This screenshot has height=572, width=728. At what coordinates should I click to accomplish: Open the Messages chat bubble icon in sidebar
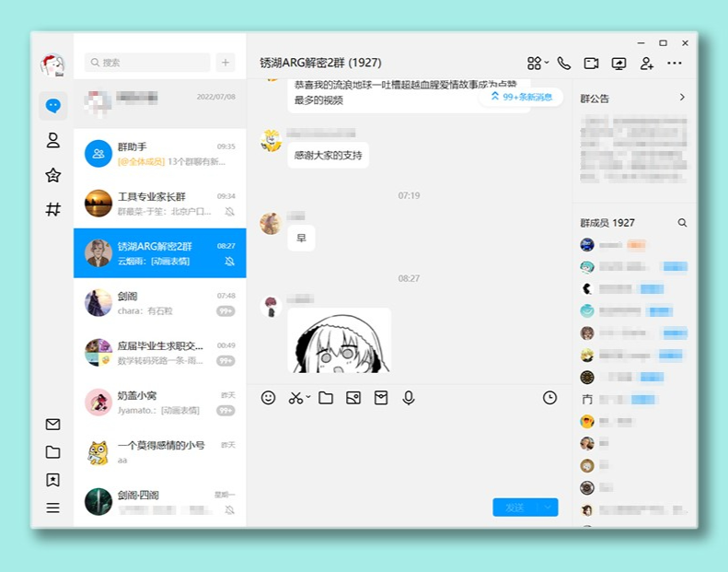53,106
